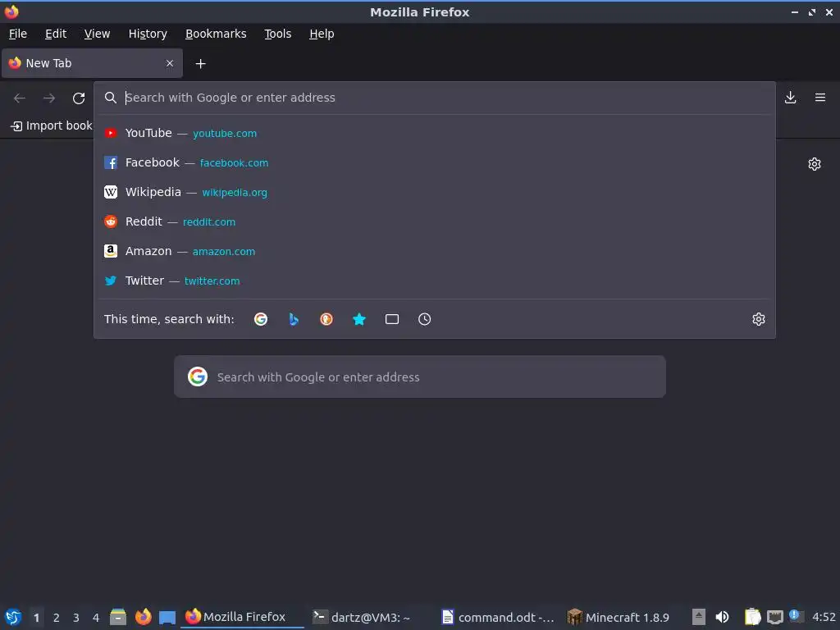Open the Firefox hamburger application menu

point(820,98)
